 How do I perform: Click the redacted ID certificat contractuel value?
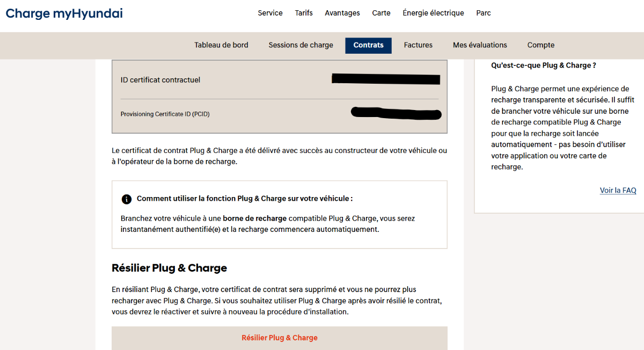[386, 79]
